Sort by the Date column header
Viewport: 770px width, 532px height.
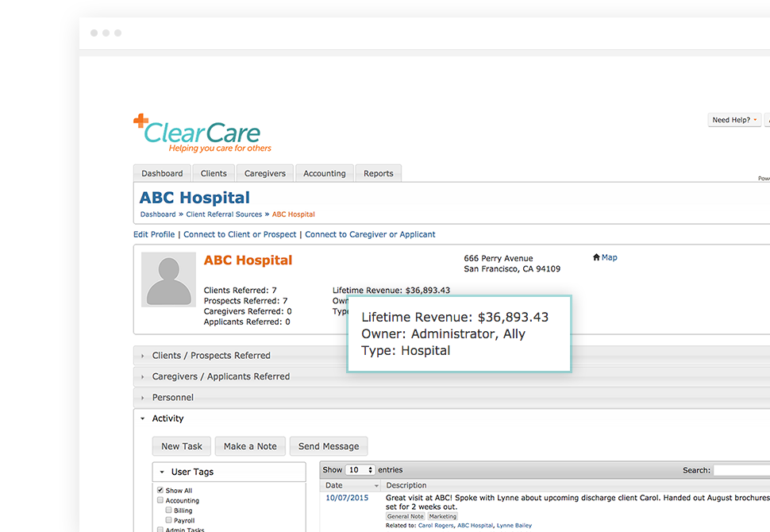coord(351,485)
